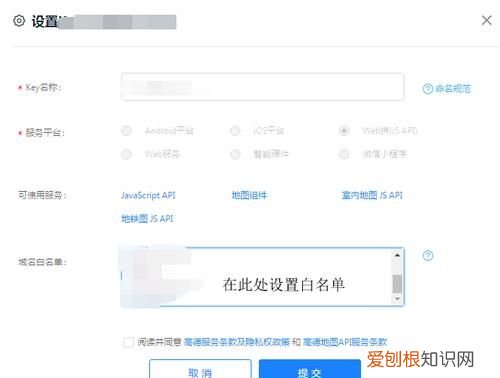The height and width of the screenshot is (378, 500).
Task: Click the whitelist scrollbar up arrow
Action: point(397,255)
